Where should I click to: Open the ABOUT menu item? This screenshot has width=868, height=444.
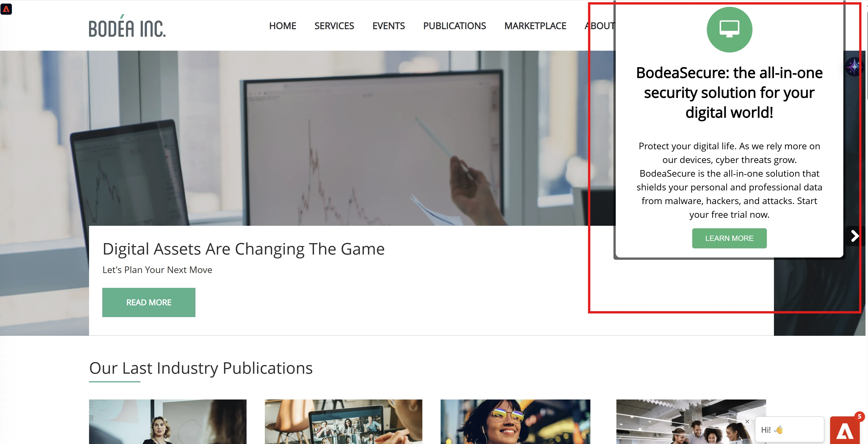point(600,26)
